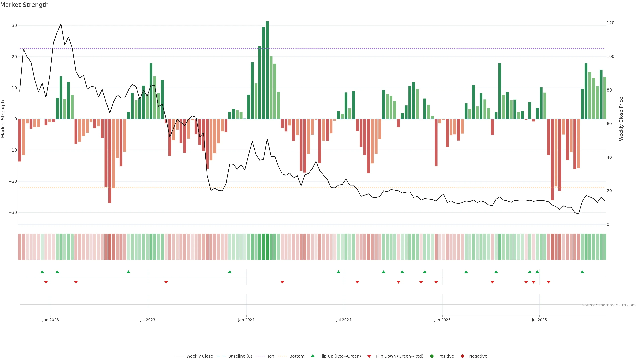The image size is (644, 362).
Task: Click the Weekly Close Price right axis title
Action: 621,119
